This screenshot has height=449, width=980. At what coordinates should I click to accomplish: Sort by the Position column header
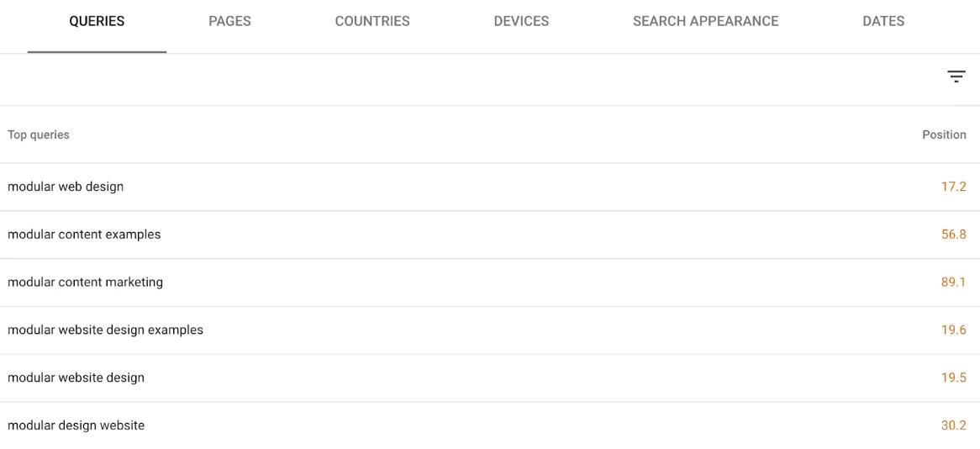click(944, 135)
